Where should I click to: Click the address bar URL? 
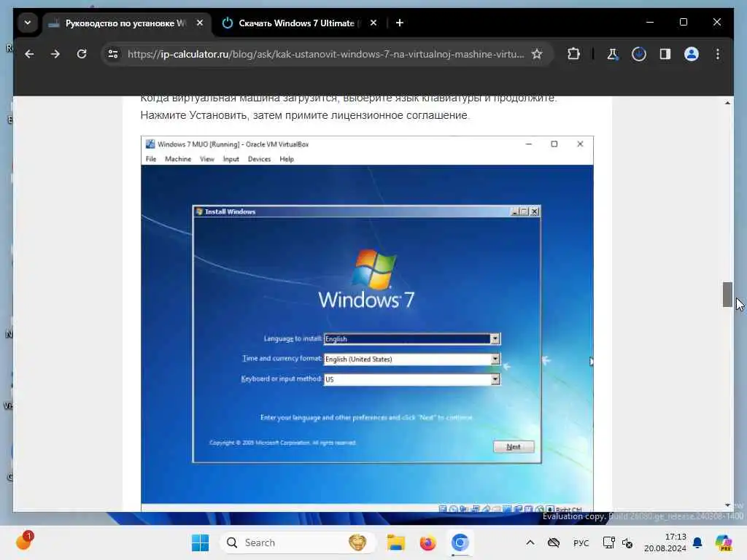click(325, 54)
